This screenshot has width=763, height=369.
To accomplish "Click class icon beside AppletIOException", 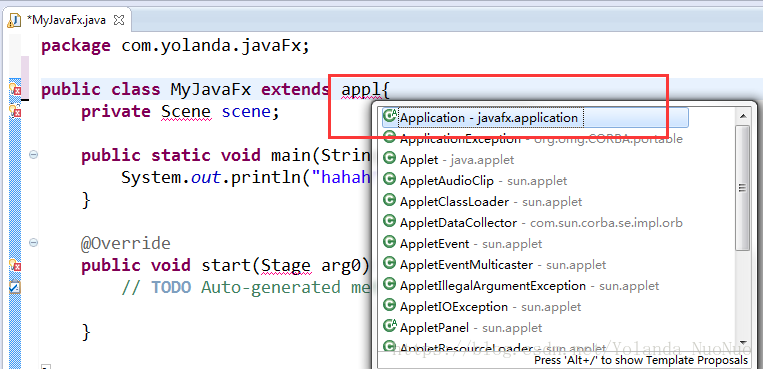I will point(389,305).
